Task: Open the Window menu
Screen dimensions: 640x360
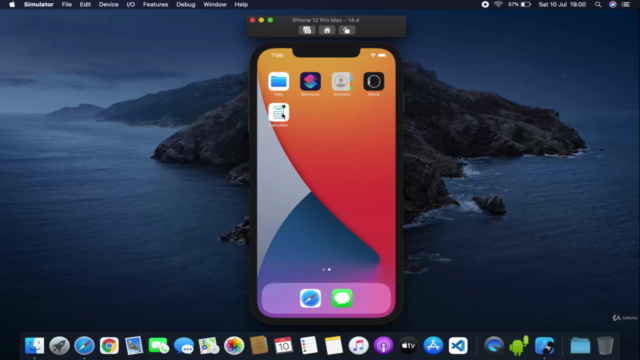Action: tap(215, 4)
